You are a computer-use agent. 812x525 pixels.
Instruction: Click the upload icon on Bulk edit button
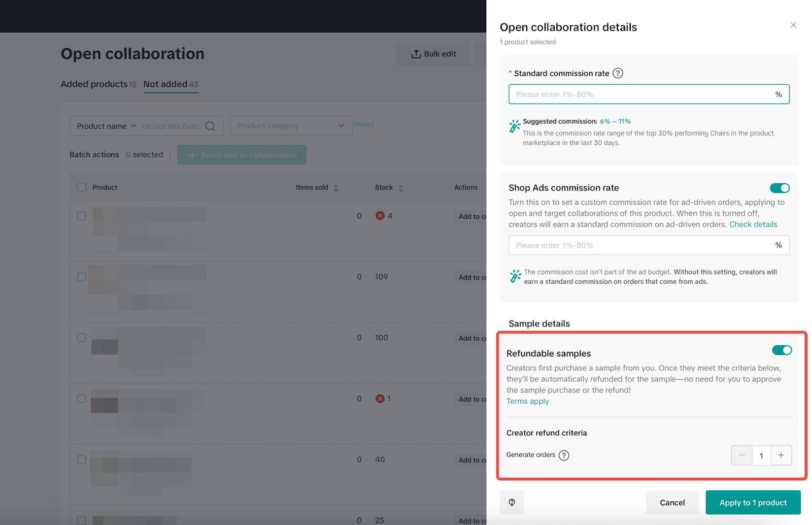(416, 53)
